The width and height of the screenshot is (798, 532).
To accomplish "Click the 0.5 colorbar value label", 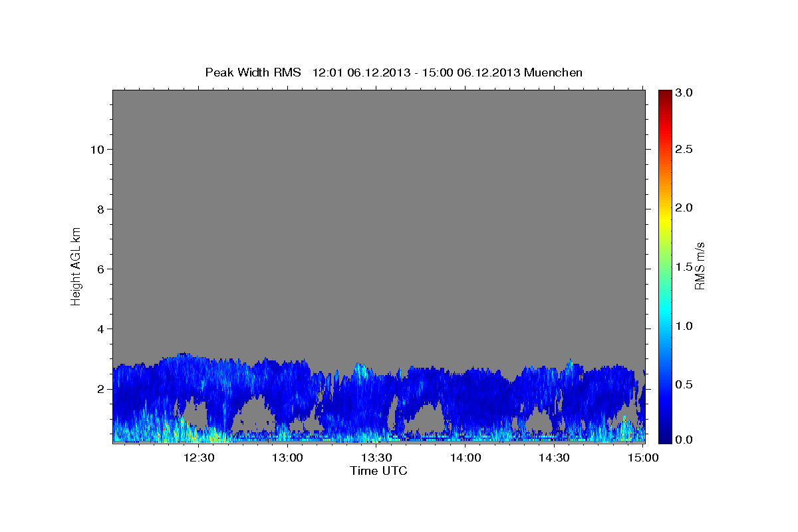I will (x=684, y=384).
